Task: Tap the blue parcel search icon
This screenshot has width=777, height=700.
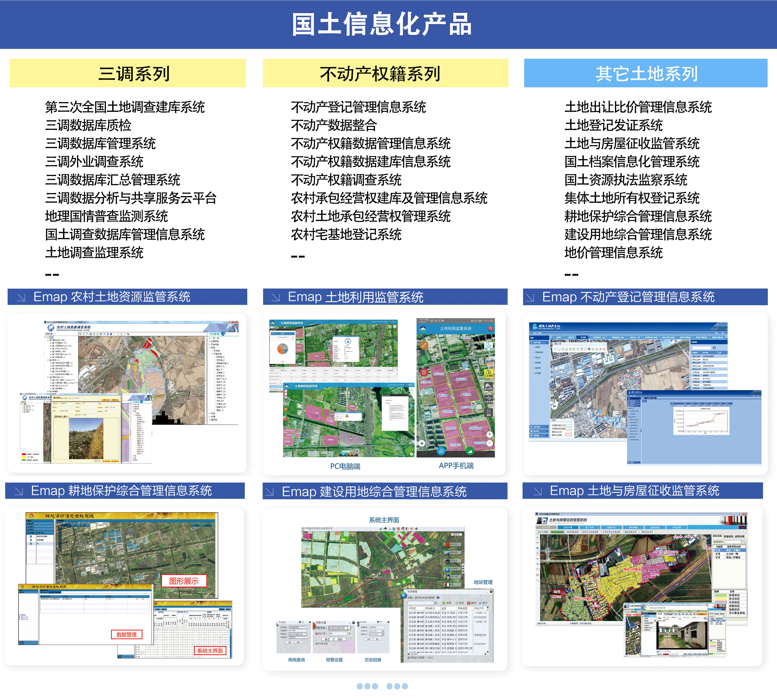Action: (x=441, y=451)
